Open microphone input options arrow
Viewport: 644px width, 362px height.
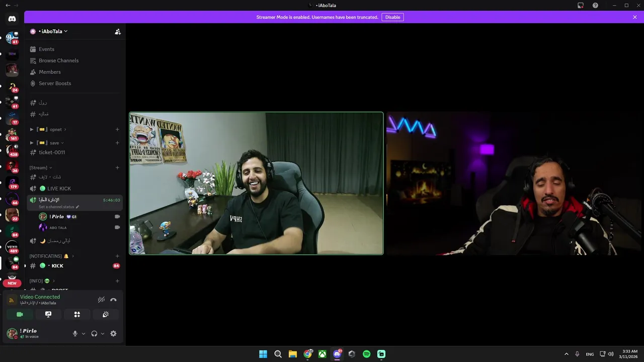(x=84, y=333)
